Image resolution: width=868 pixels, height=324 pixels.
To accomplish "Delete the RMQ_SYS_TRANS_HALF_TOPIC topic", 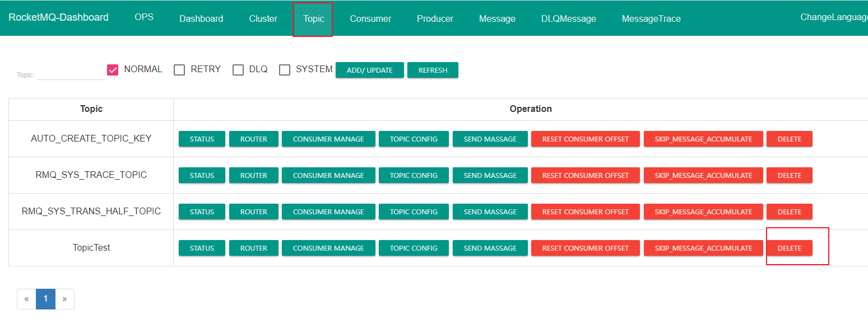I will pyautogui.click(x=790, y=212).
